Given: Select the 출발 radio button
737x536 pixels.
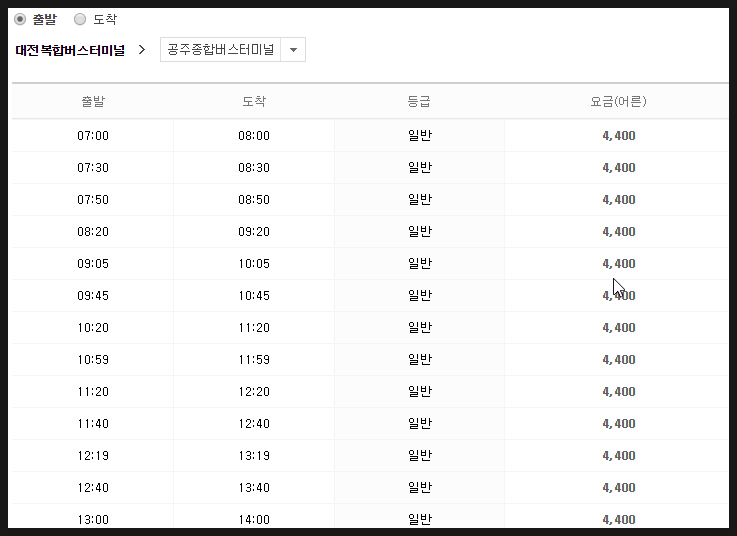Looking at the screenshot, I should pos(20,19).
